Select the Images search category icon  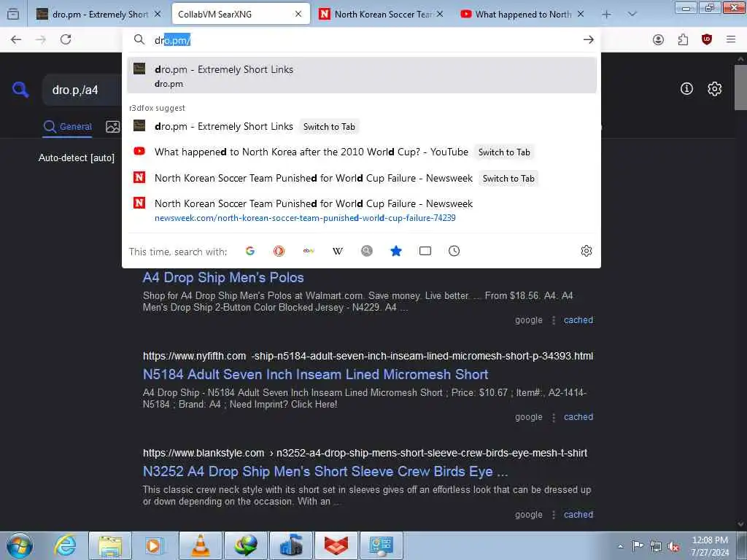[x=113, y=127]
